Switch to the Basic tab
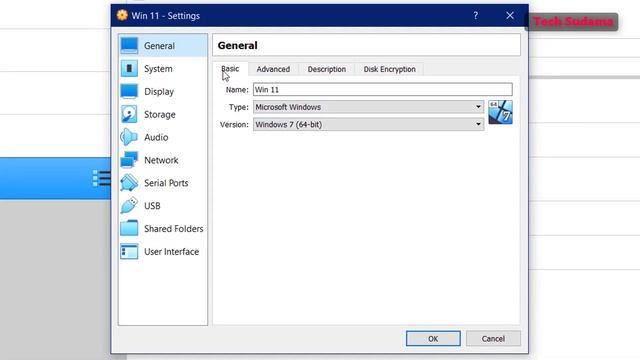Image resolution: width=640 pixels, height=360 pixels. 230,69
